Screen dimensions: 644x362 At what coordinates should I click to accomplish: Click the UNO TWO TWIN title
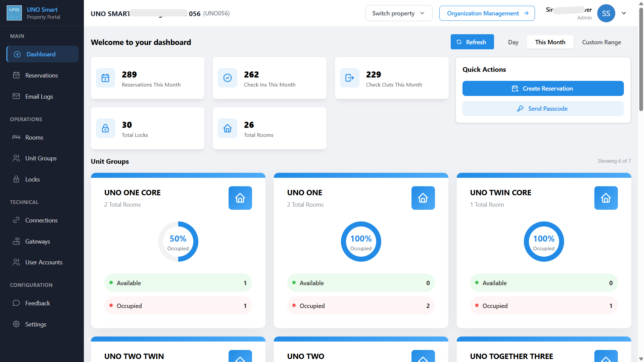click(134, 356)
